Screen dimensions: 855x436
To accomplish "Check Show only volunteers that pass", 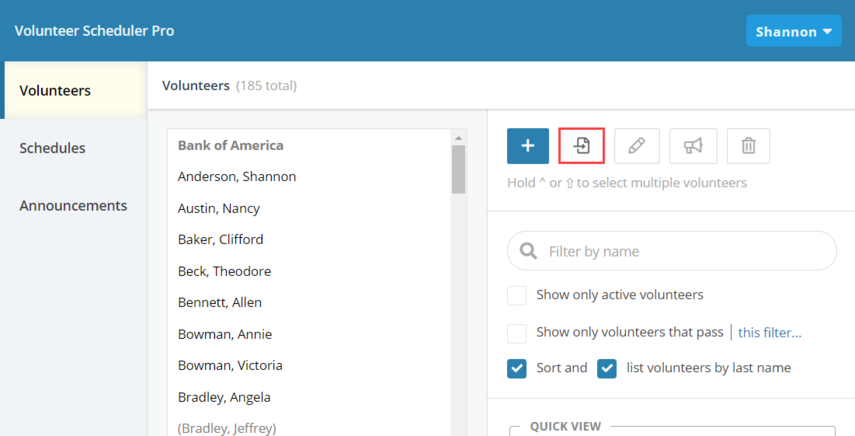I will pyautogui.click(x=517, y=334).
